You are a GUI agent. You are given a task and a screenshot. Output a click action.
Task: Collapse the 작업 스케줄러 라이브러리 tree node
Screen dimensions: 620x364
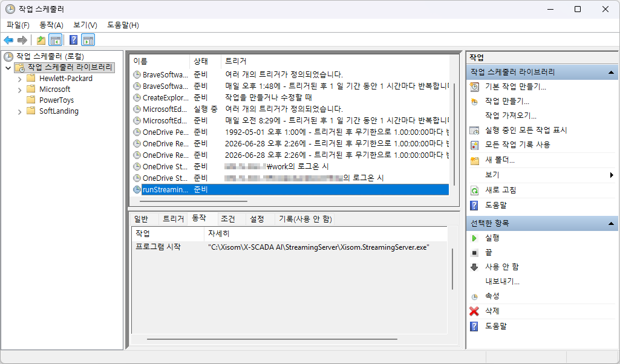tap(8, 68)
